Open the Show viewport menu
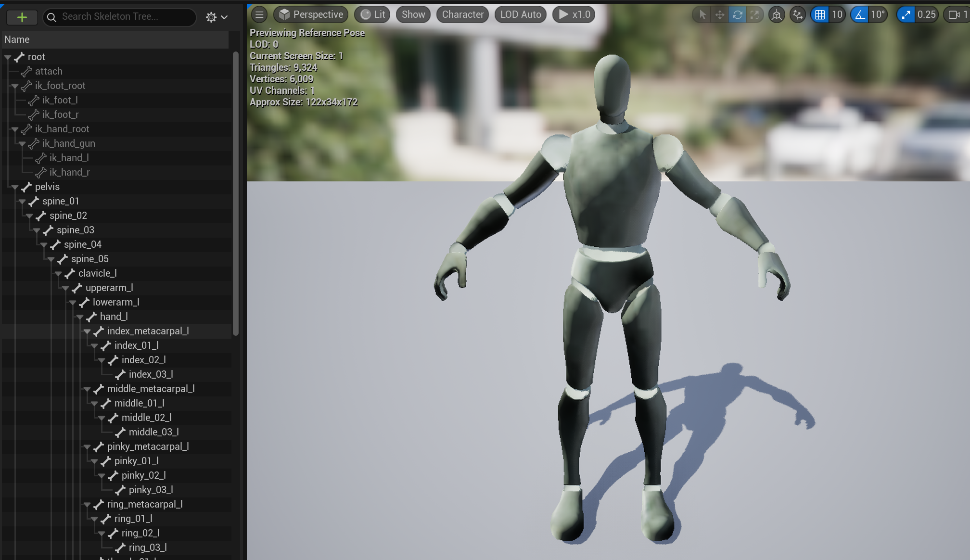This screenshot has height=560, width=970. tap(413, 14)
